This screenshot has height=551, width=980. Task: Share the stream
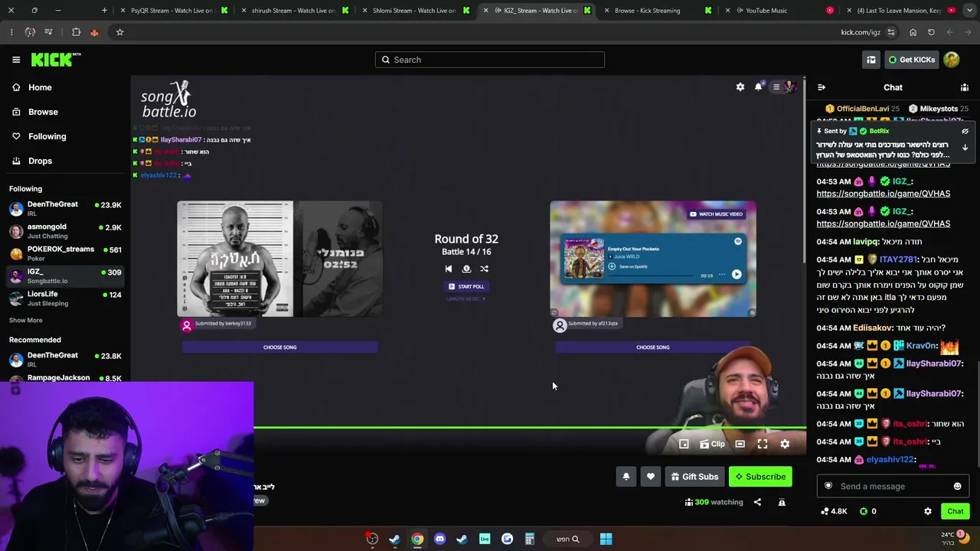[x=757, y=502]
